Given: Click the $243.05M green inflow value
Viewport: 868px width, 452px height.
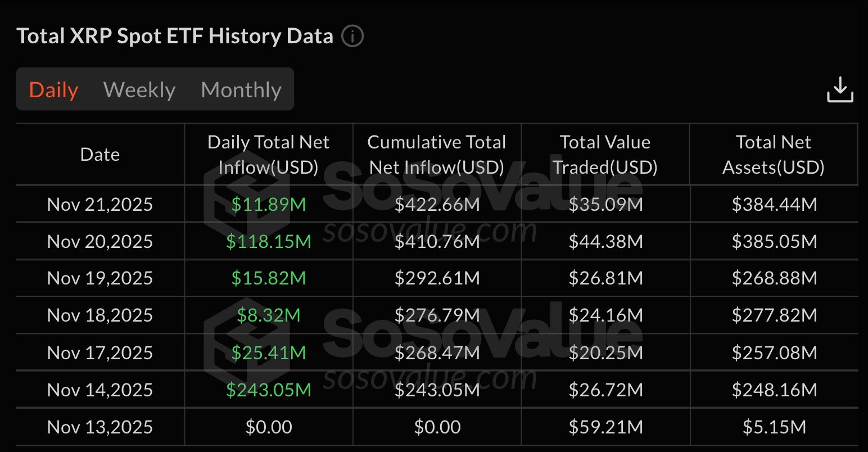Looking at the screenshot, I should 269,390.
